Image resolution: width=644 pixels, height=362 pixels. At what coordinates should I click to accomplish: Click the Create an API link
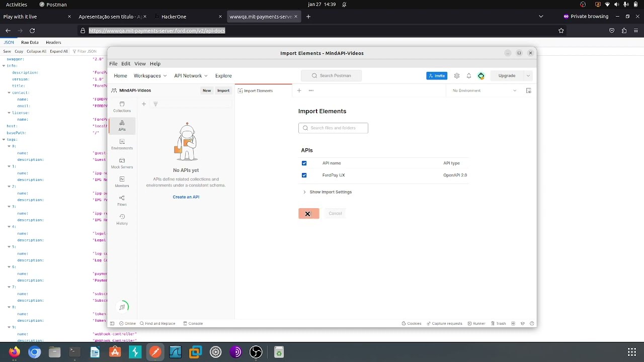(x=186, y=197)
